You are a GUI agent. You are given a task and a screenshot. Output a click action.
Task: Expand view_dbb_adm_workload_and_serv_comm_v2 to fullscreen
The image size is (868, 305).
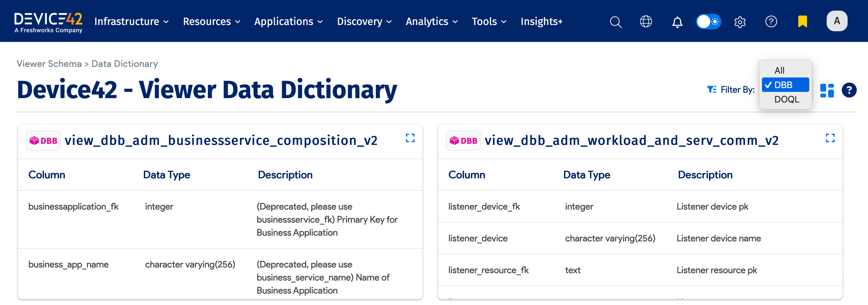tap(830, 138)
